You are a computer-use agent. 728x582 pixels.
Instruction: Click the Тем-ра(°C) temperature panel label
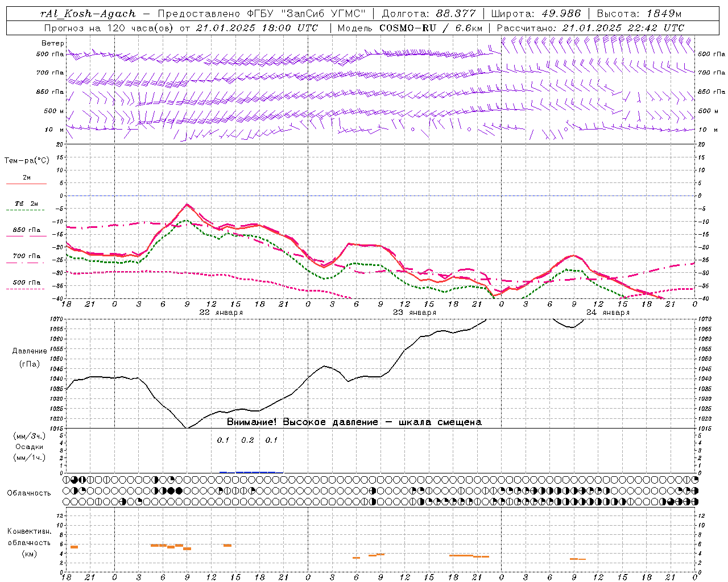click(x=27, y=161)
